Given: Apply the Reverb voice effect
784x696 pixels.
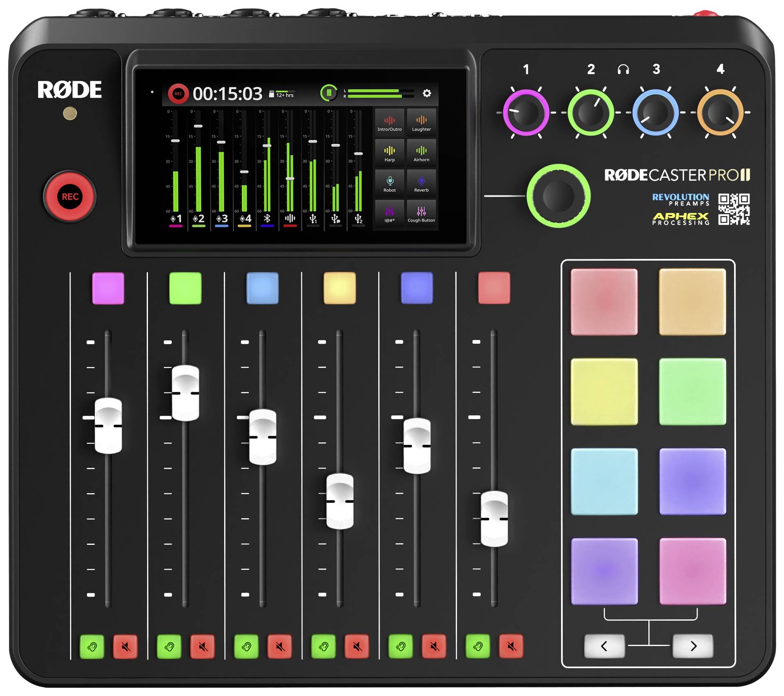Looking at the screenshot, I should (421, 184).
